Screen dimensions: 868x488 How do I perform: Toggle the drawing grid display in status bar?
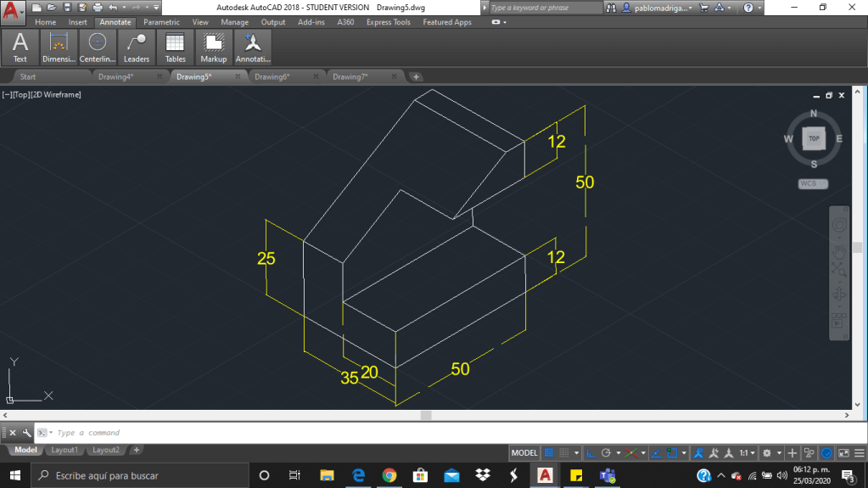549,453
